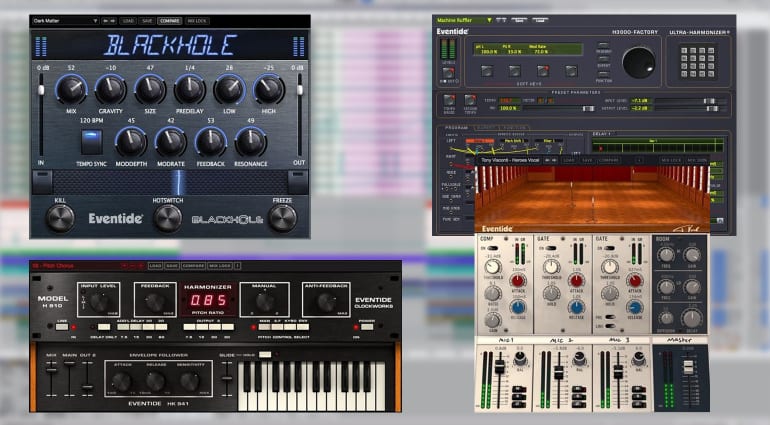Click SAVE in the Blackhole toolbar
The image size is (770, 425).
(147, 21)
